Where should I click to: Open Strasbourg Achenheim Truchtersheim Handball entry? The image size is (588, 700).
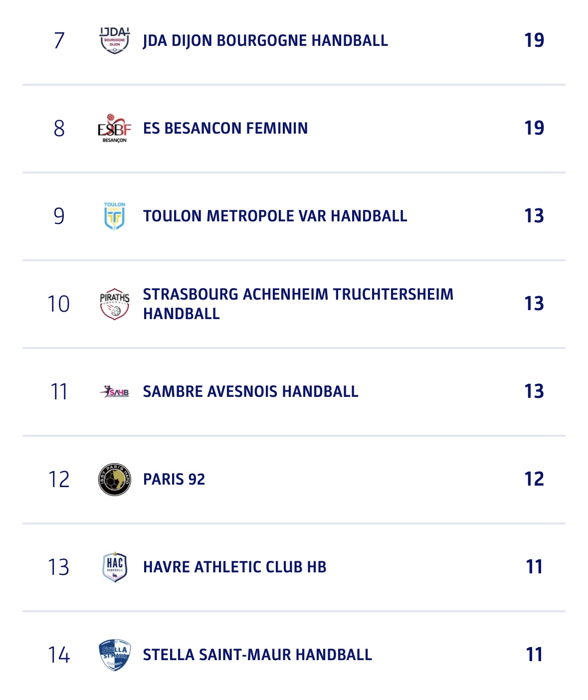pos(298,304)
